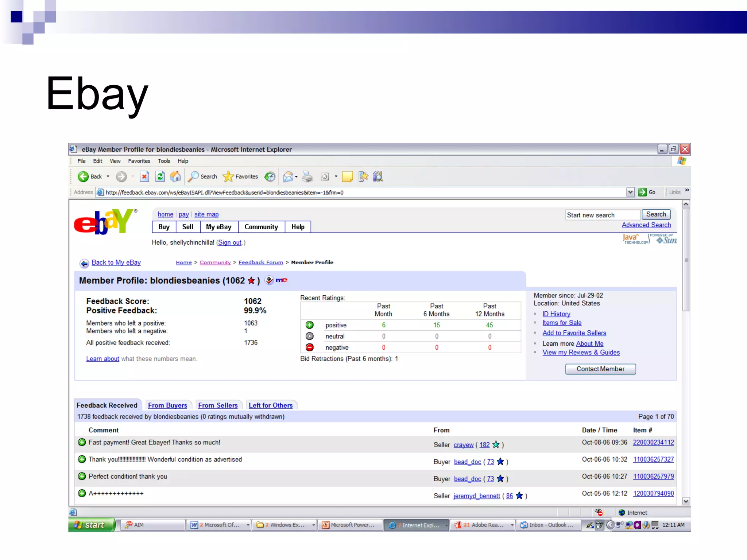Screen dimensions: 747x560
Task: Click the IE Back arrow button
Action: [x=83, y=176]
